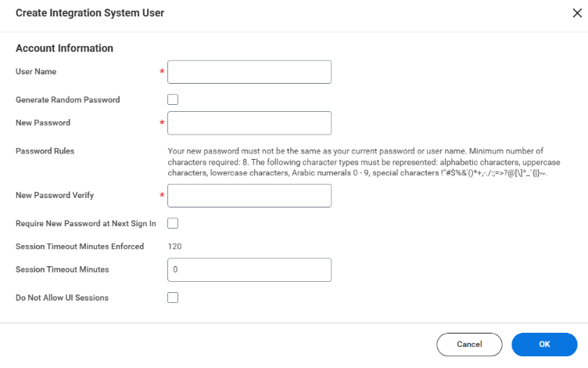Click the Create Integration System User title
Screen dimensions: 588x368
point(90,13)
